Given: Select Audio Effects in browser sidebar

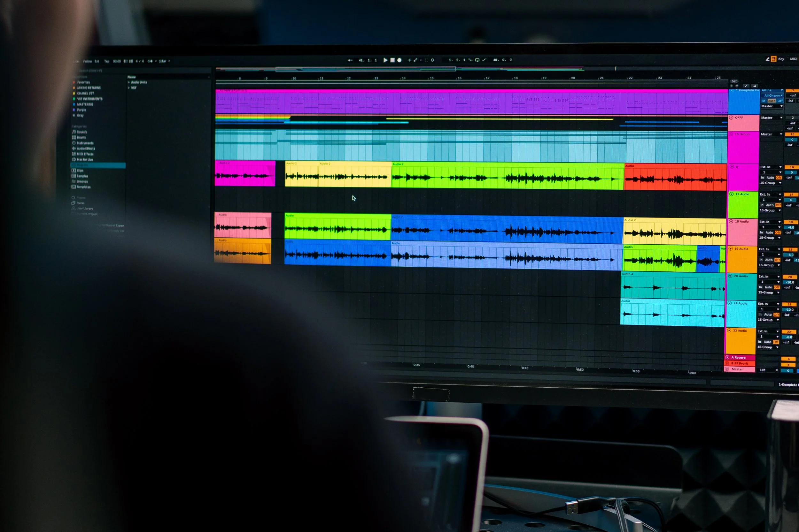Looking at the screenshot, I should [x=86, y=148].
